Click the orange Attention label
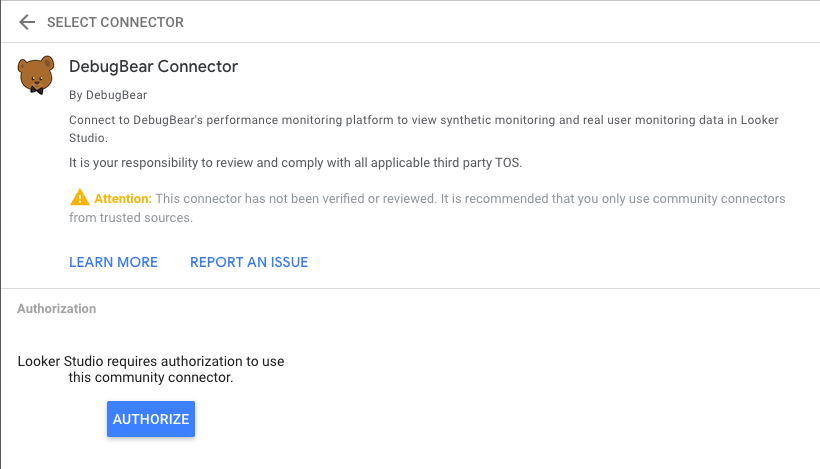The height and width of the screenshot is (469, 820). click(123, 199)
